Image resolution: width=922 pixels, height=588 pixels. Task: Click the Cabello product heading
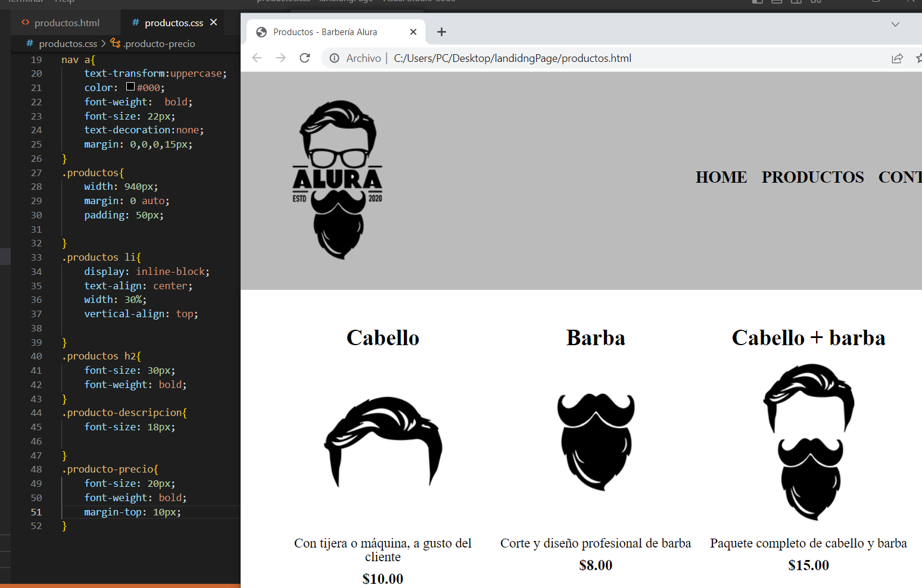point(383,338)
